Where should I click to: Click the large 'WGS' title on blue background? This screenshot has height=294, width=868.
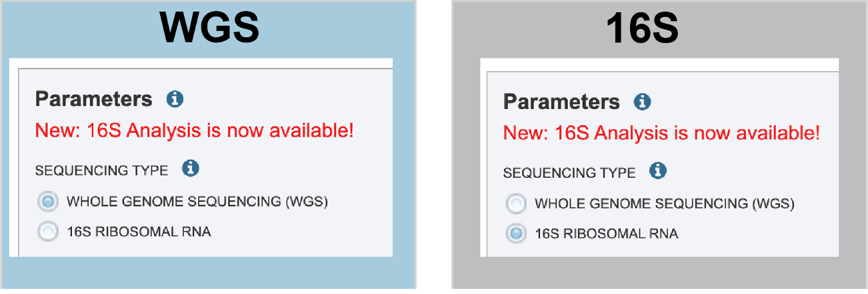tap(209, 29)
